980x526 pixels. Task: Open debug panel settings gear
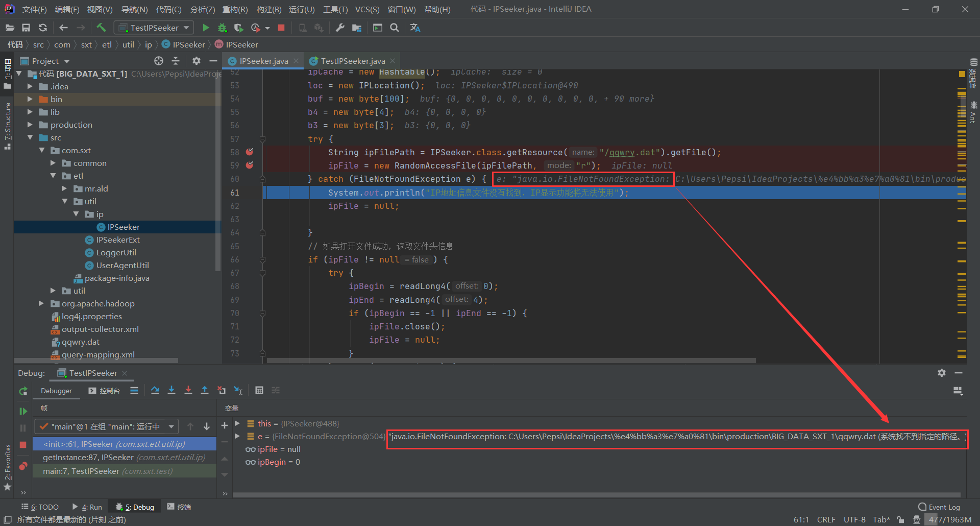pyautogui.click(x=942, y=373)
